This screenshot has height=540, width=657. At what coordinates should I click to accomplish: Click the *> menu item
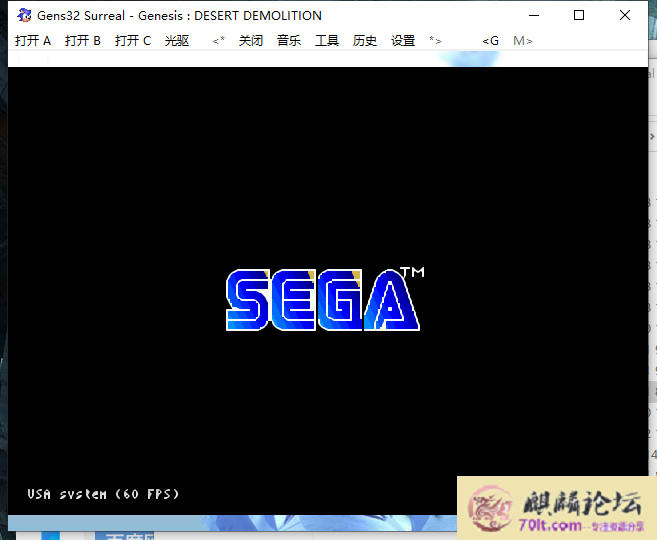435,41
